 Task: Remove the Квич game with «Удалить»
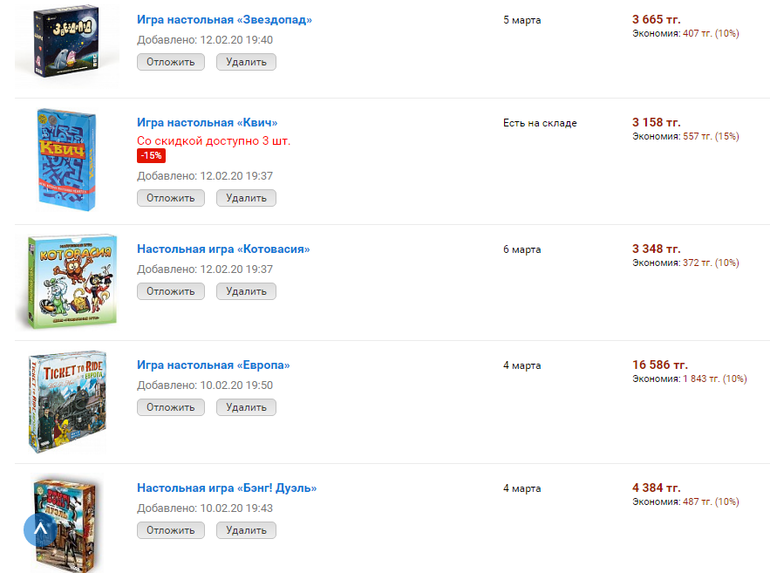pos(246,198)
